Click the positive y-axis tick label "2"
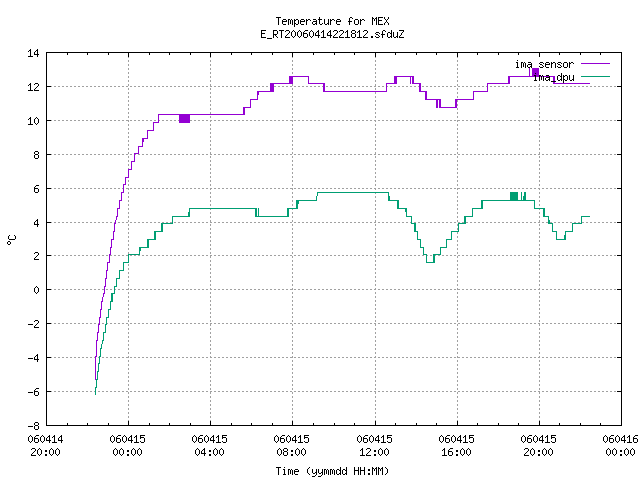 click(x=36, y=256)
